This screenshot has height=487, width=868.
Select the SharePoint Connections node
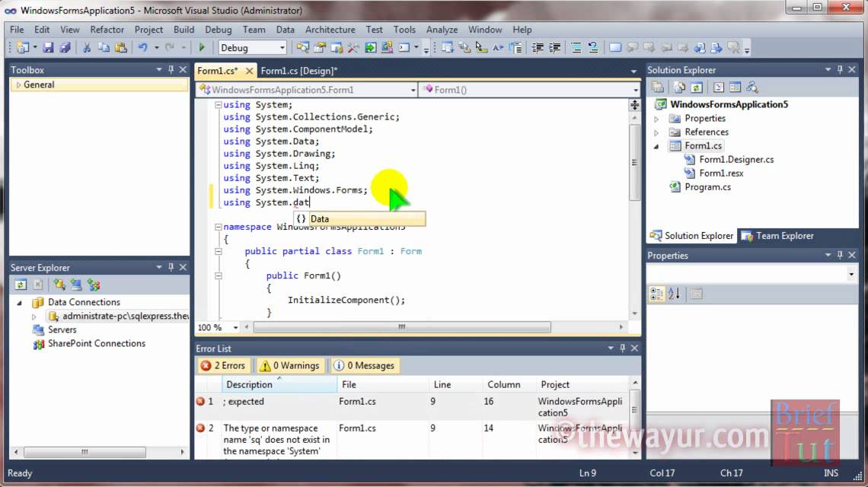pos(97,344)
